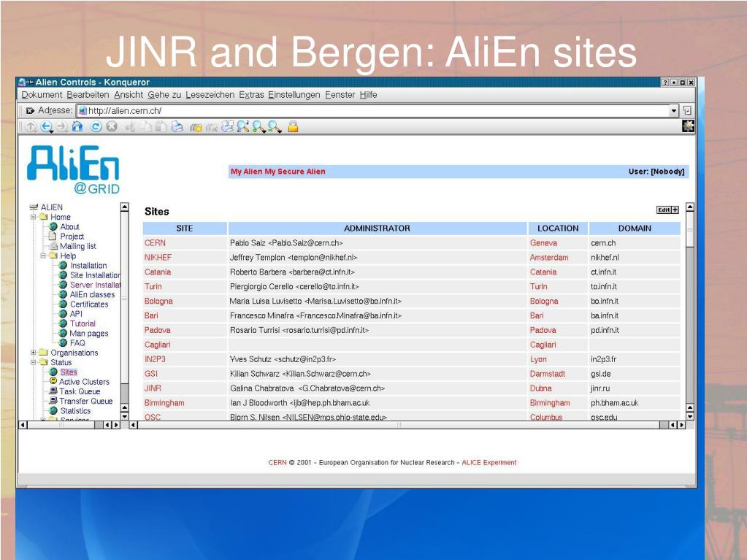Click the Konqueror gear animation icon

[688, 126]
